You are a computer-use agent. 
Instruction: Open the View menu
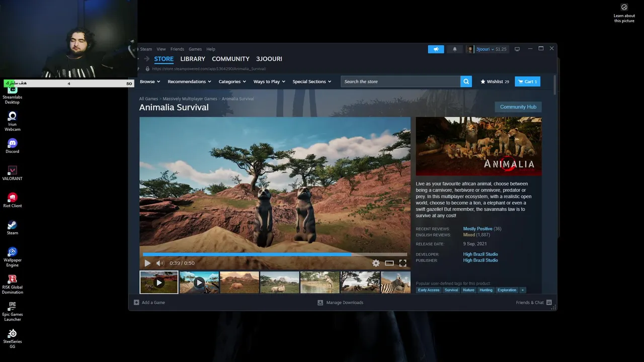[x=161, y=49]
